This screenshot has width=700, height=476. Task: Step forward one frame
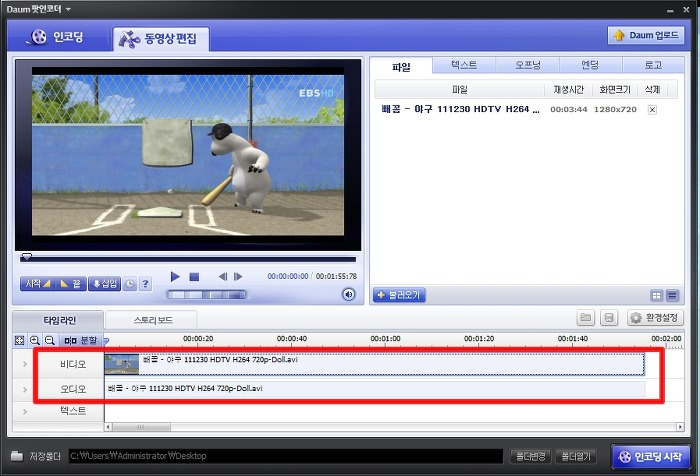pos(238,277)
